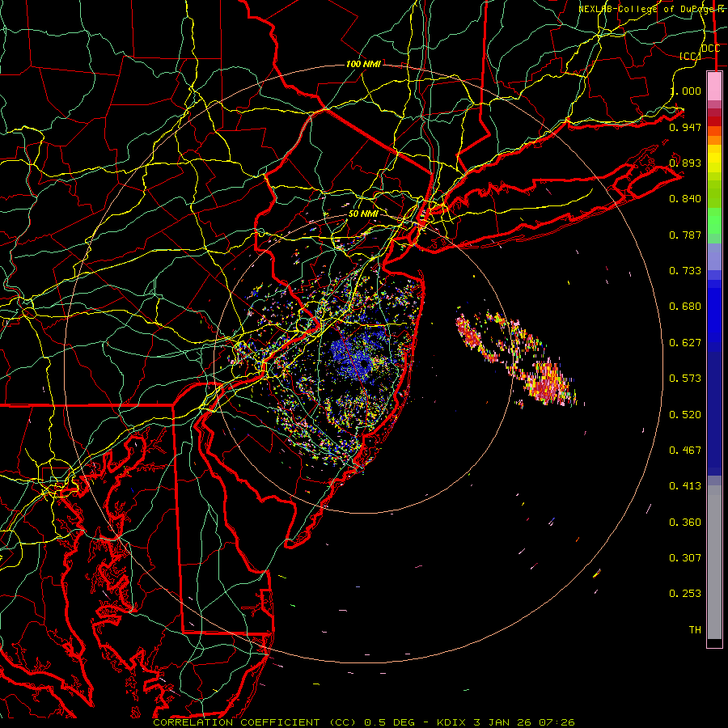Select the 0.947 scale value

pyautogui.click(x=685, y=127)
